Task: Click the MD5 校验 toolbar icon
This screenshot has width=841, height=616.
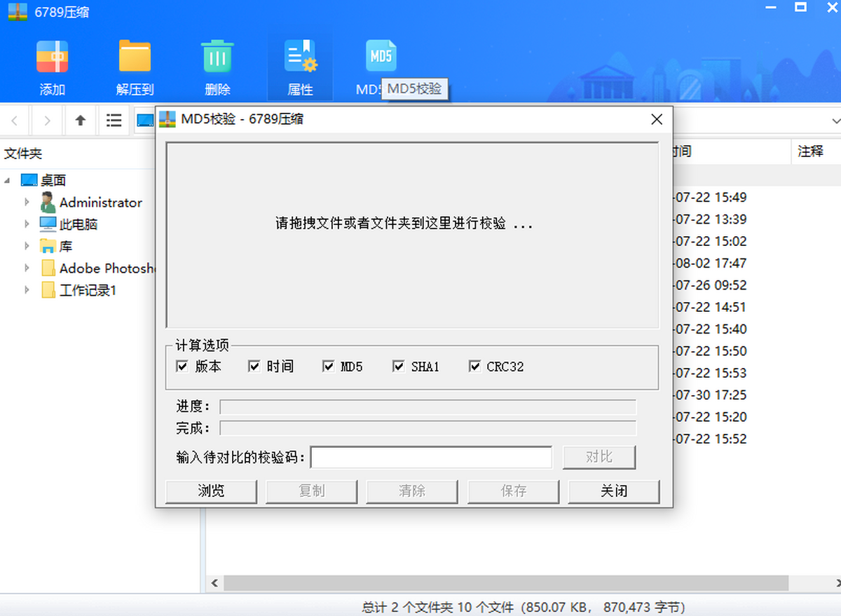Action: pos(381,56)
